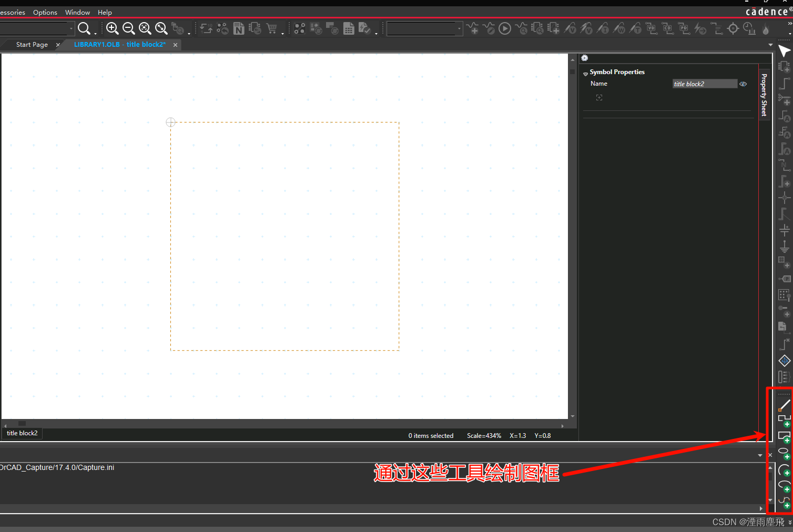Click the netlist N document icon
Image resolution: width=793 pixels, height=532 pixels.
[239, 28]
